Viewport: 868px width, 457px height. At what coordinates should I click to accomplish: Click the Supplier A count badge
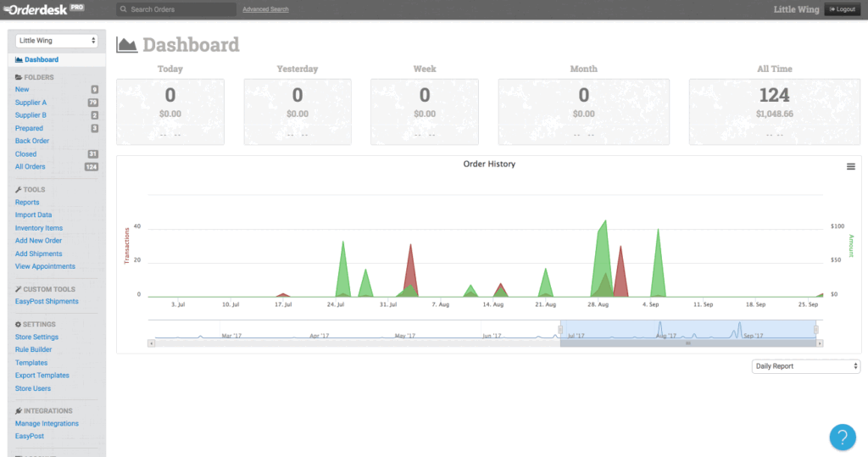point(93,103)
